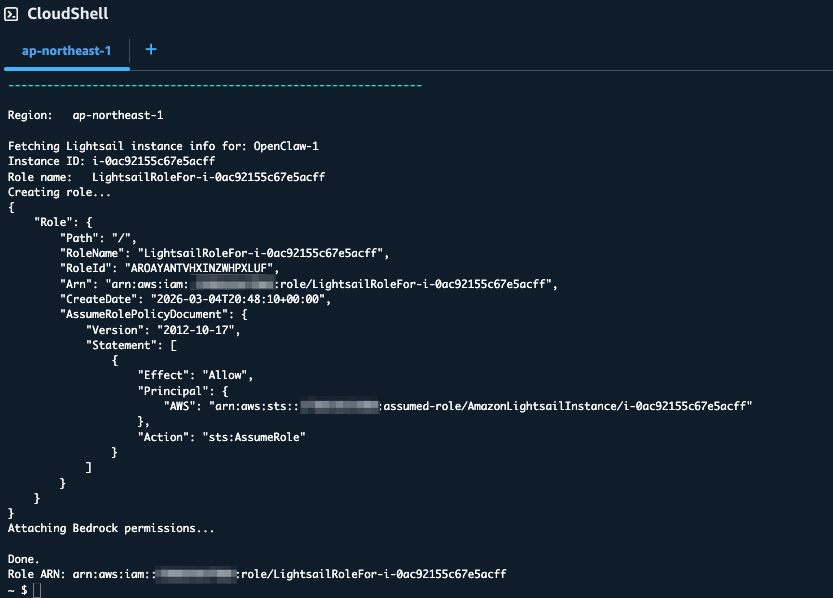Click the "Attaching Bedrock permissions..." line
This screenshot has width=833, height=598.
click(x=110, y=527)
